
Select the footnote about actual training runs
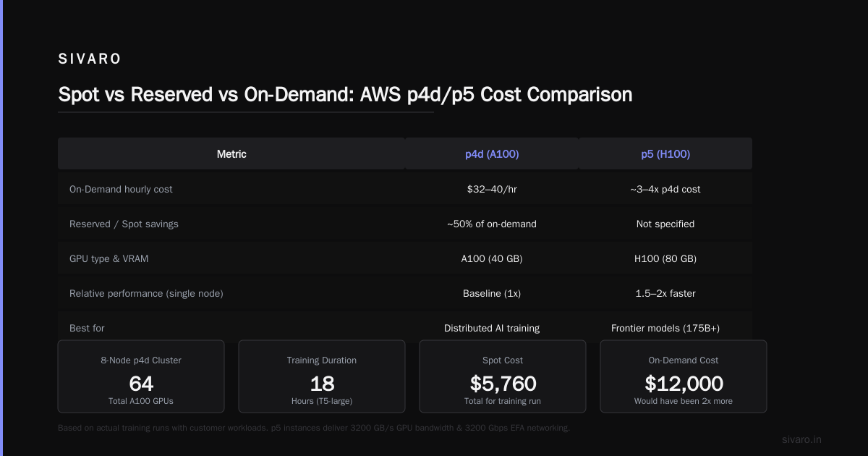[x=314, y=428]
